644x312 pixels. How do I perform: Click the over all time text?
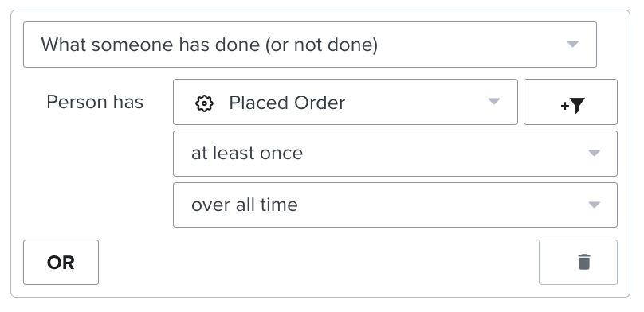click(x=245, y=205)
